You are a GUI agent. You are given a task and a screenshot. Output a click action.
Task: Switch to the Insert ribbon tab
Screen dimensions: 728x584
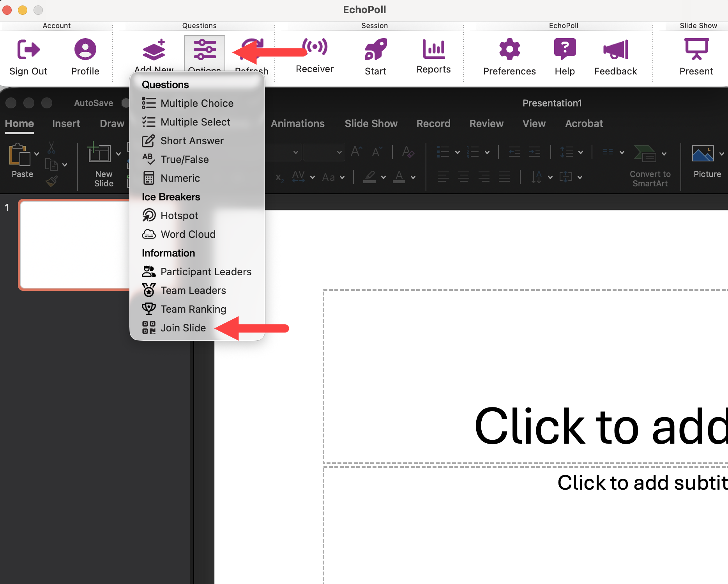[x=66, y=124]
